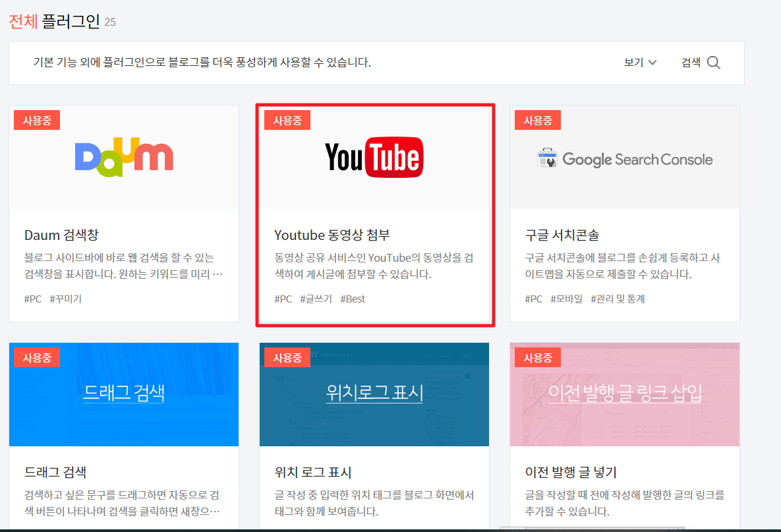Select the #글쓰기 tag on Youtube card
This screenshot has width=781, height=532.
[316, 299]
